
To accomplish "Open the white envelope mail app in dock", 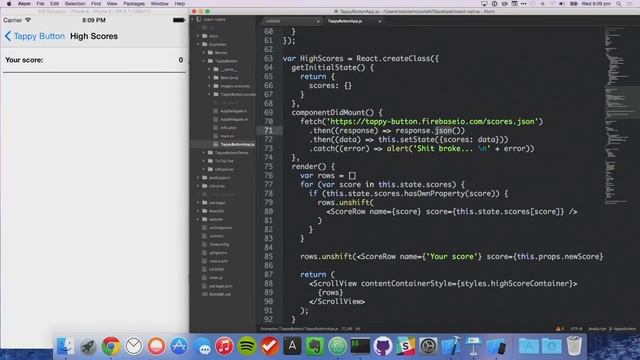I will (133, 347).
